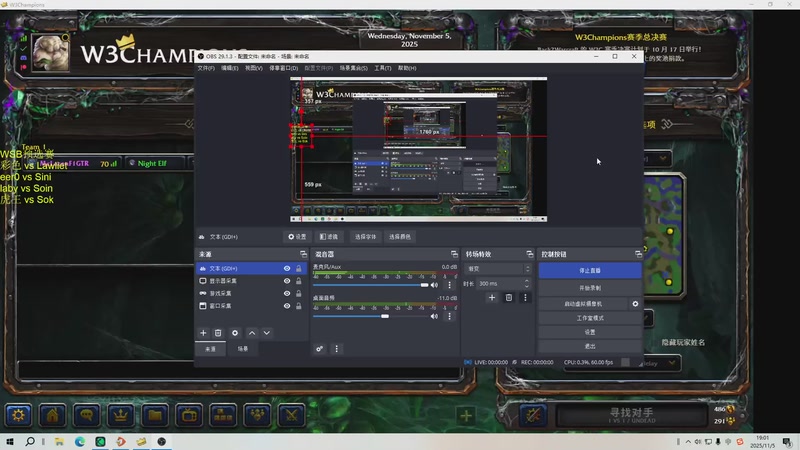Open W3Champions crown ladder icon

(121, 415)
